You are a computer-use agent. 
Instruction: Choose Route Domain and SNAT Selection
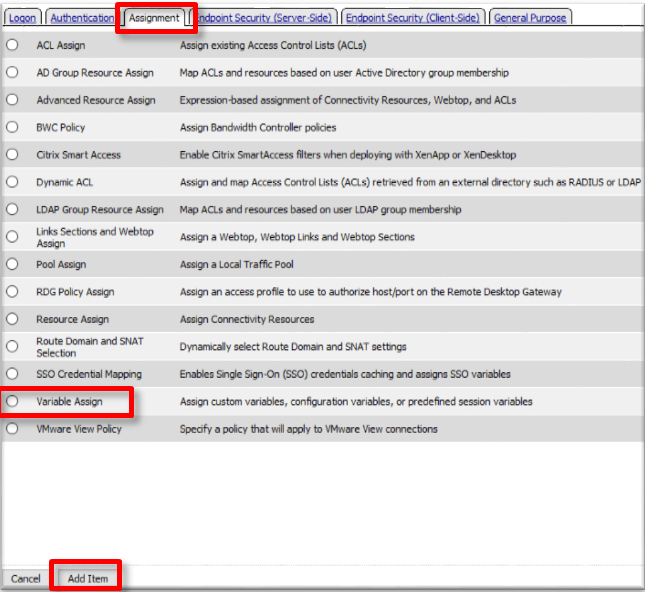click(x=12, y=346)
